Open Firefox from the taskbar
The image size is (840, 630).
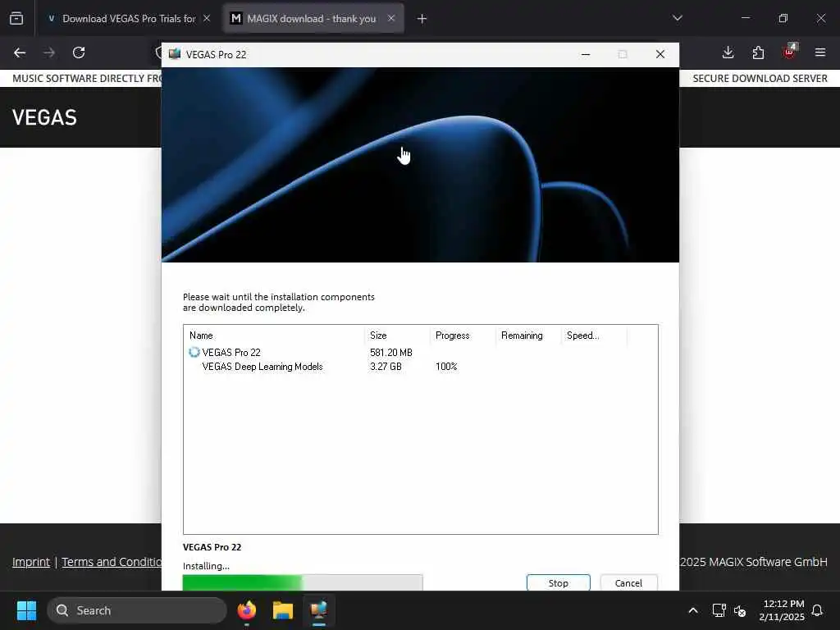(246, 610)
